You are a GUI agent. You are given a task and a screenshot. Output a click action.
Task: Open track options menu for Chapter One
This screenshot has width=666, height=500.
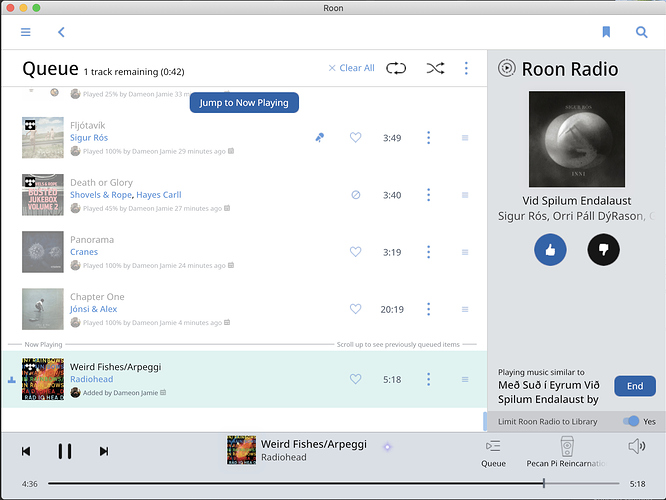click(428, 309)
